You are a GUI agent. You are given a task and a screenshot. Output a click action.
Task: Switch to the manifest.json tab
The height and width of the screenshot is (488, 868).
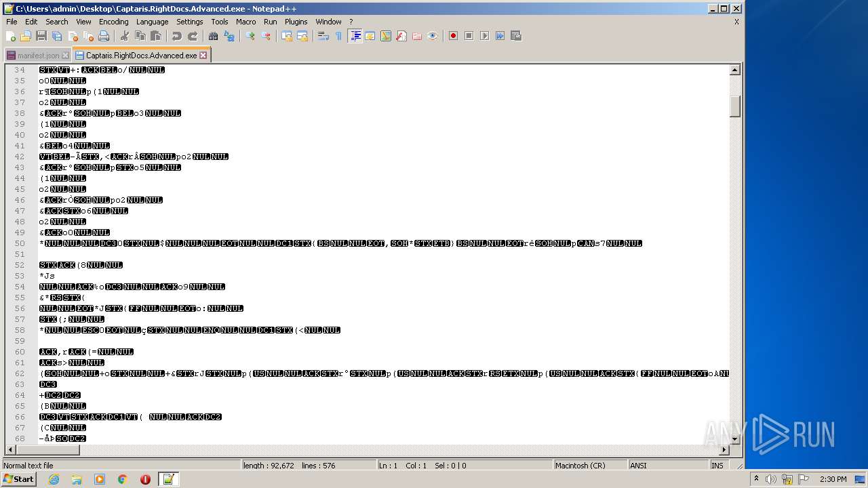coord(38,56)
